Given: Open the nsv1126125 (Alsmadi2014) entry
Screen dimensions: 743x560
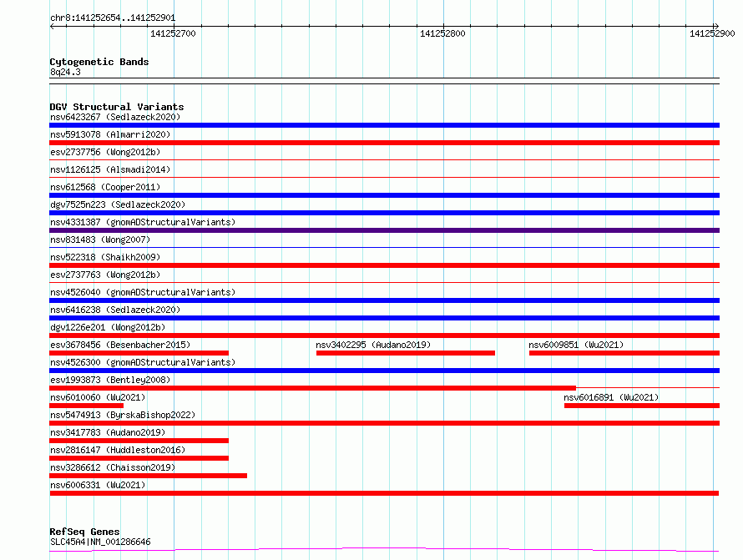Looking at the screenshot, I should [110, 169].
